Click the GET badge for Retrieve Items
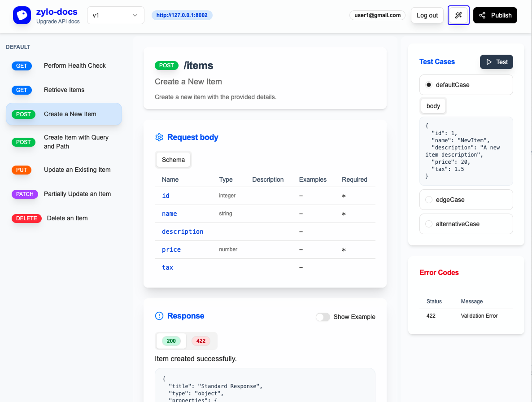The width and height of the screenshot is (532, 402). [22, 90]
